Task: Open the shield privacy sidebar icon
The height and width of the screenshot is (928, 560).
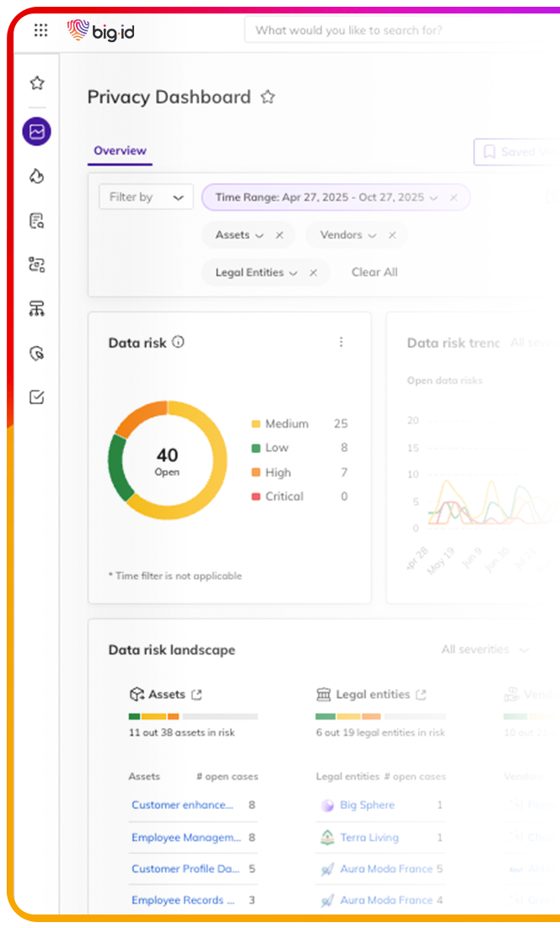Action: click(36, 353)
